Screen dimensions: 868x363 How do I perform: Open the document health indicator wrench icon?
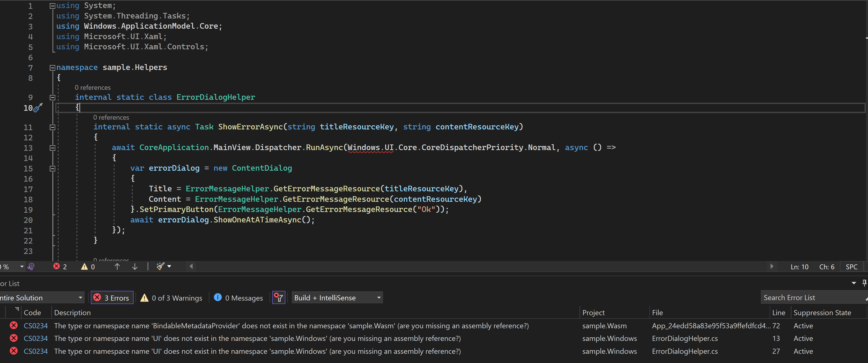(32, 266)
